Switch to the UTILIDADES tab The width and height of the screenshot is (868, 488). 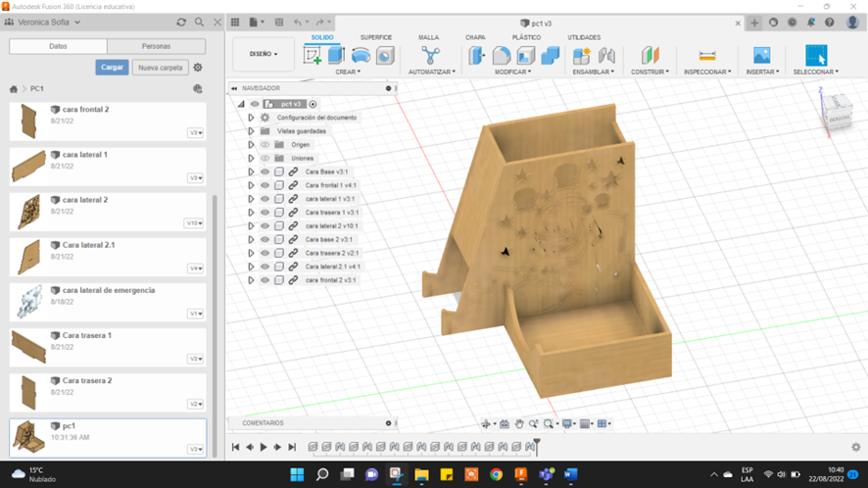pyautogui.click(x=584, y=37)
